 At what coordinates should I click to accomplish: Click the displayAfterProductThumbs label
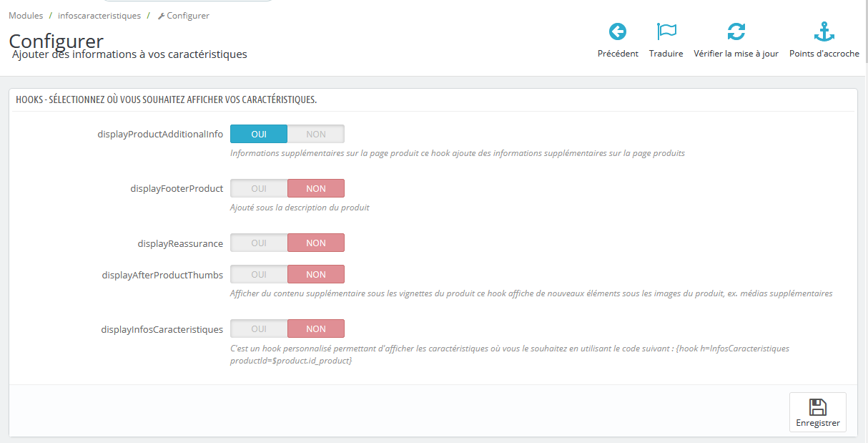click(162, 275)
